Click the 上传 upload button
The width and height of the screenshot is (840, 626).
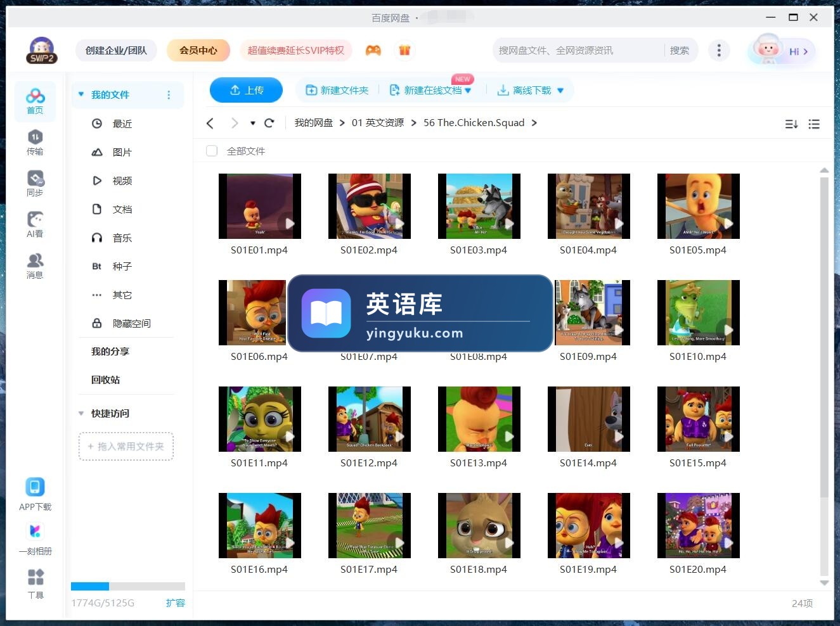coord(246,90)
